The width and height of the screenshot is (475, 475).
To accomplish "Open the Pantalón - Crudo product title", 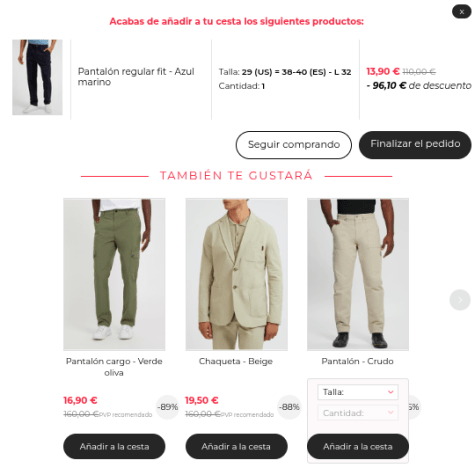I will [x=358, y=361].
